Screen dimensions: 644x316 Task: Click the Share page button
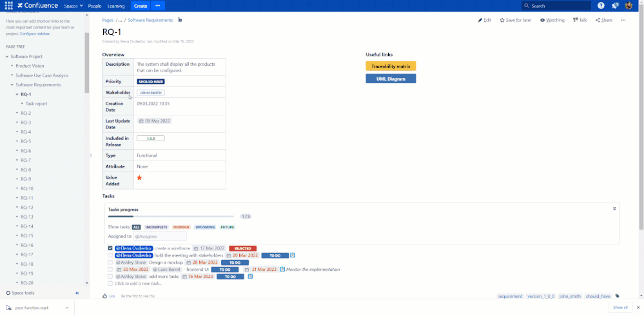click(604, 20)
